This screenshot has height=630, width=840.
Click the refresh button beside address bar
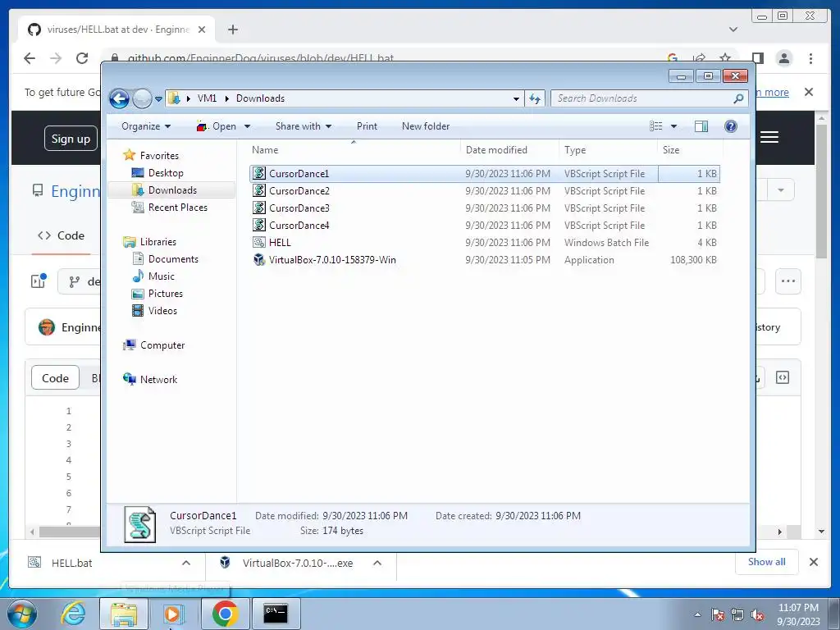click(x=535, y=98)
